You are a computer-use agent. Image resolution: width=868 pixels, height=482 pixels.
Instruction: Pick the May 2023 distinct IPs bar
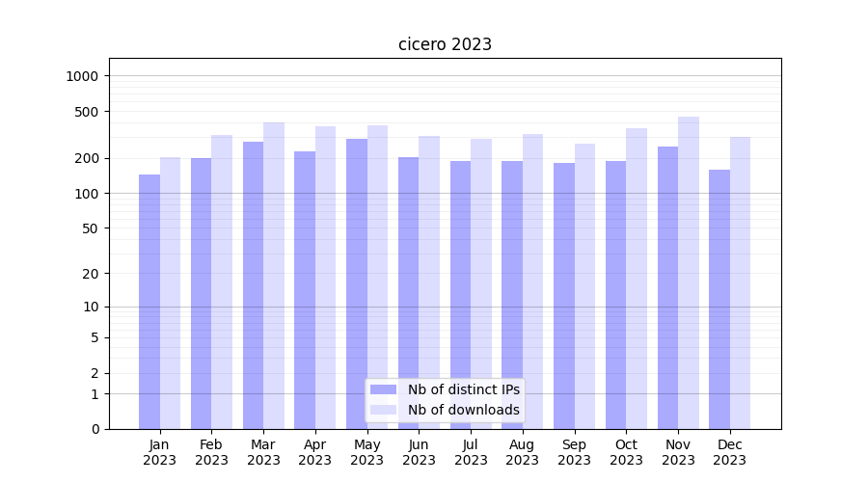tap(357, 283)
